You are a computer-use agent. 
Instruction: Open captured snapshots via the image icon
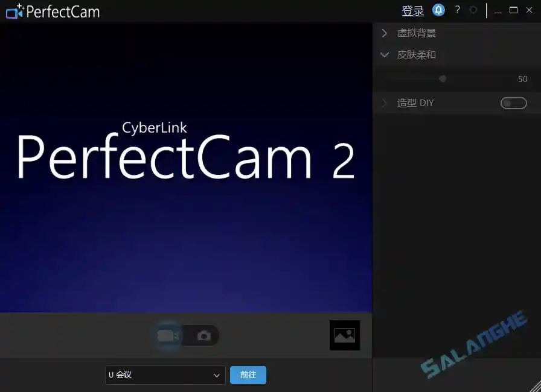point(344,335)
